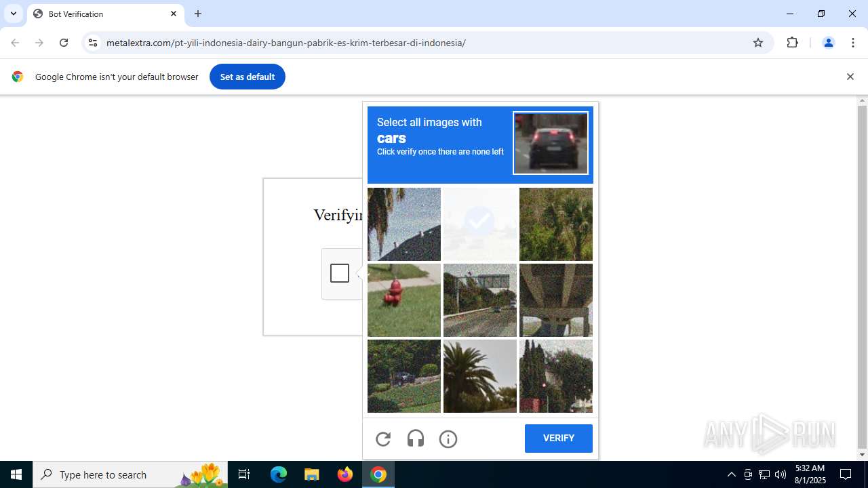The width and height of the screenshot is (868, 488).
Task: Deselect the checked faded captcha tile
Action: (480, 224)
